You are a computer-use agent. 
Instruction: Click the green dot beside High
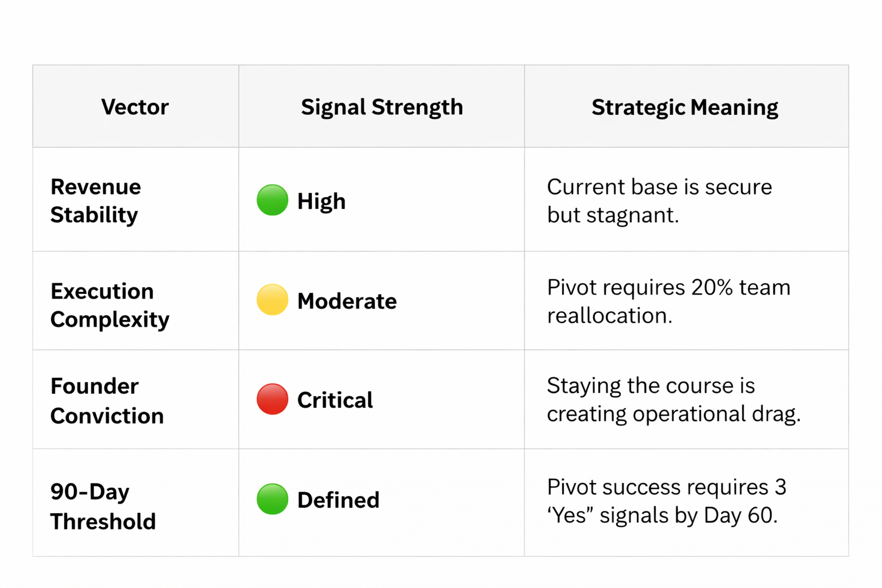(x=272, y=200)
